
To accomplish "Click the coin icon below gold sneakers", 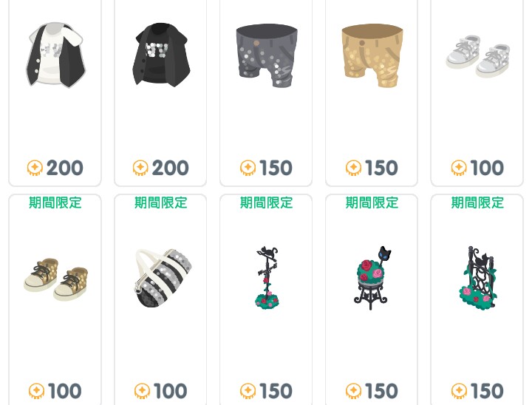I will (x=36, y=391).
